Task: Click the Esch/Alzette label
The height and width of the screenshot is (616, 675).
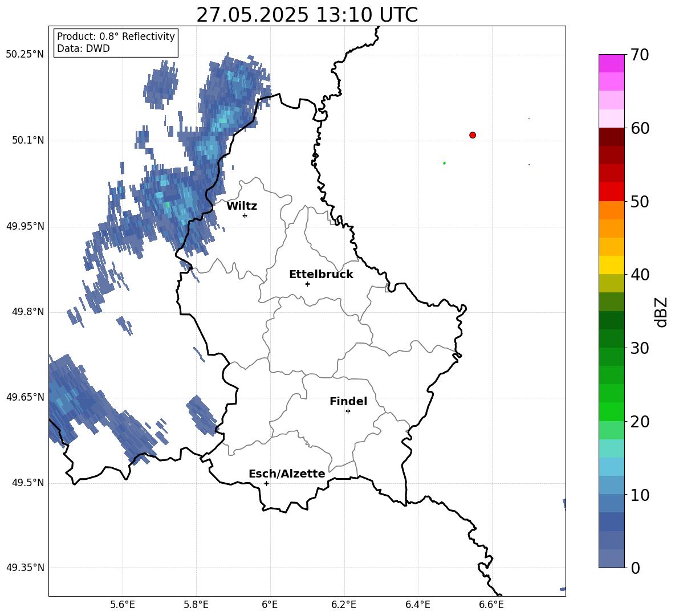Action: [287, 474]
